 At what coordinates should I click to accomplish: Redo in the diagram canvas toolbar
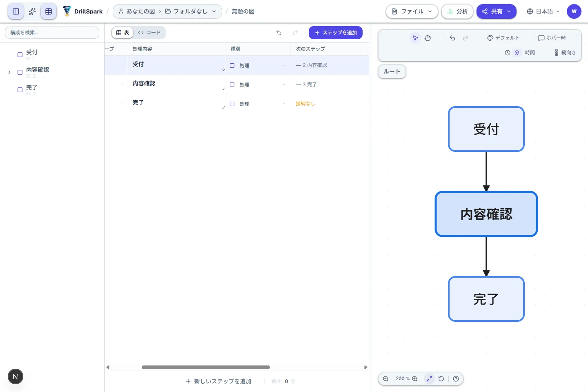coord(465,38)
